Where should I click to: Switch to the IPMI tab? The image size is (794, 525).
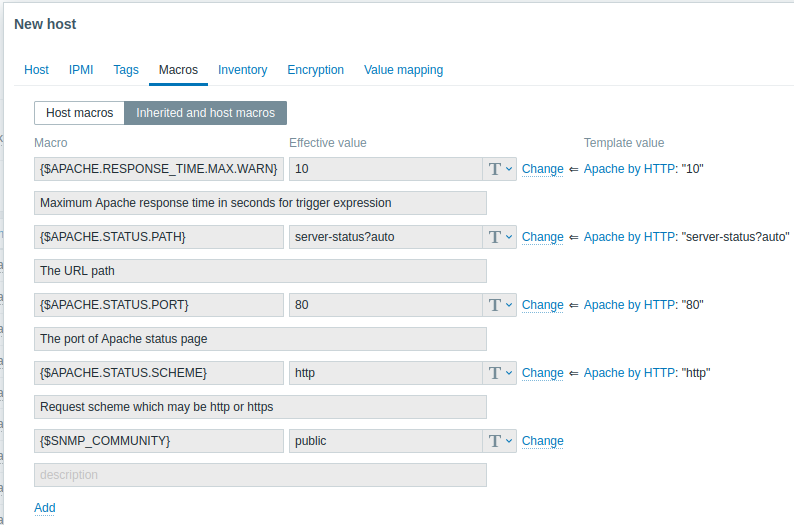pyautogui.click(x=81, y=70)
